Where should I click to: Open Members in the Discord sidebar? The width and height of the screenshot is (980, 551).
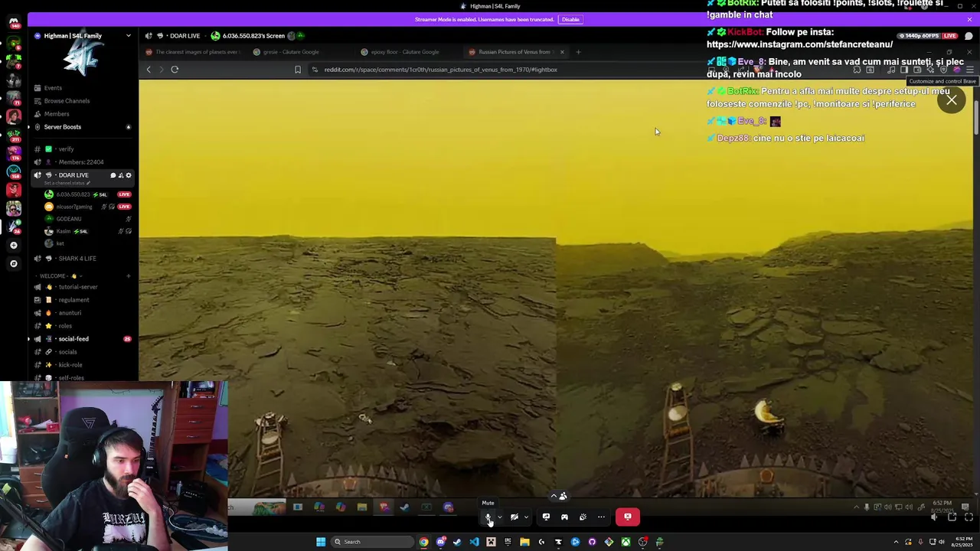tap(57, 114)
